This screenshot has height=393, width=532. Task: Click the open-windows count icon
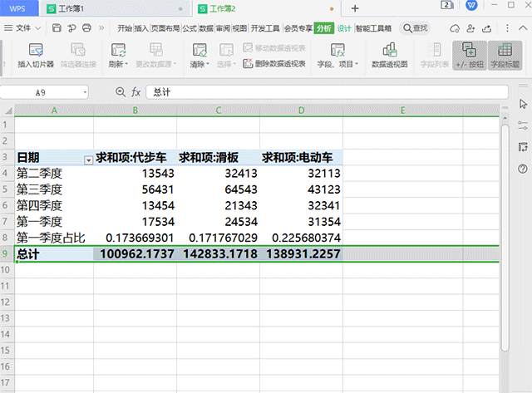pyautogui.click(x=447, y=5)
